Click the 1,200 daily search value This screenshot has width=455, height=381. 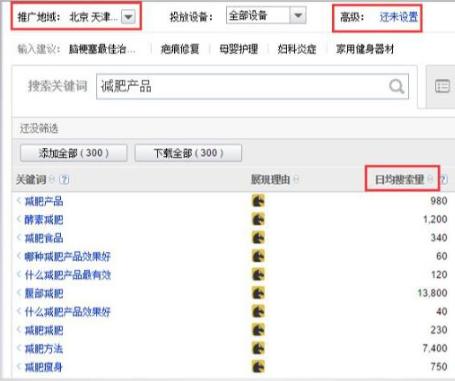click(x=435, y=219)
